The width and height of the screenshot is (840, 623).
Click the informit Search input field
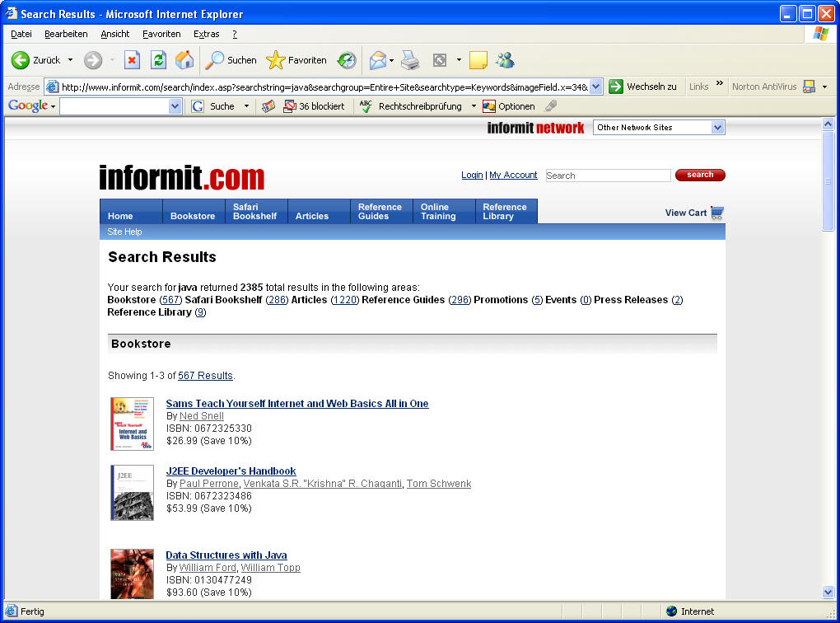coord(608,176)
